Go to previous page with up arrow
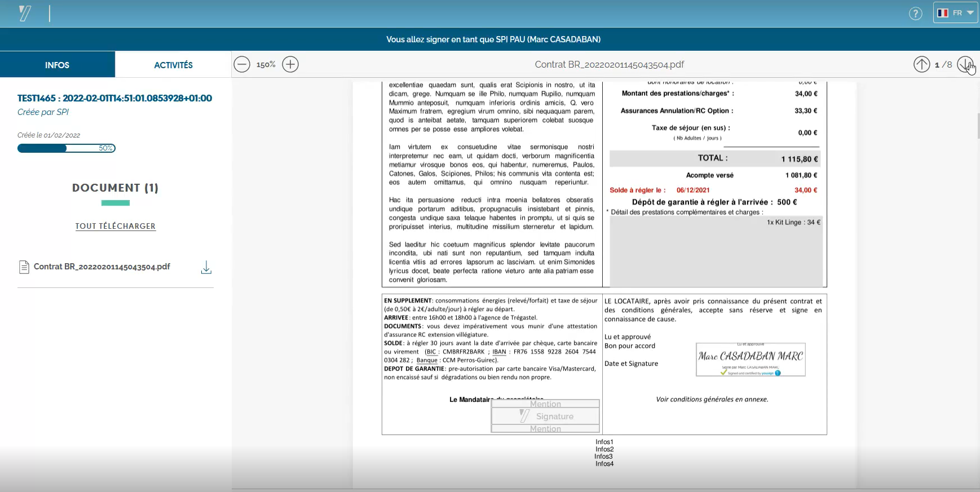Image resolution: width=980 pixels, height=492 pixels. [921, 64]
